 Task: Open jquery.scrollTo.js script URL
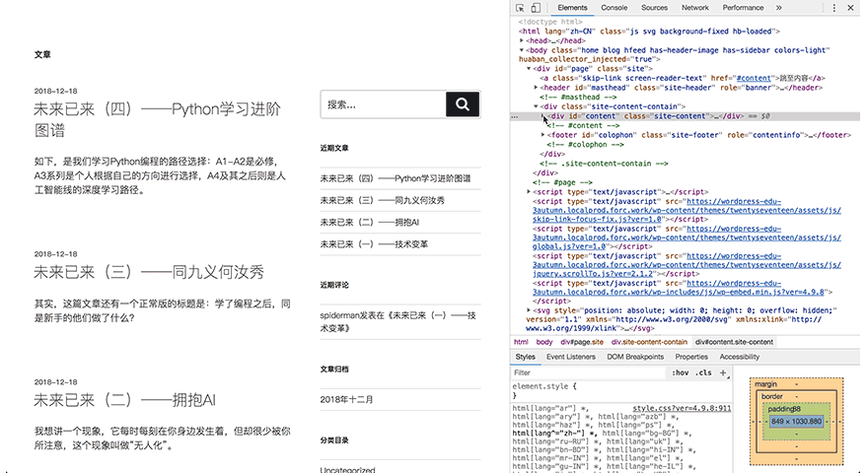(687, 264)
